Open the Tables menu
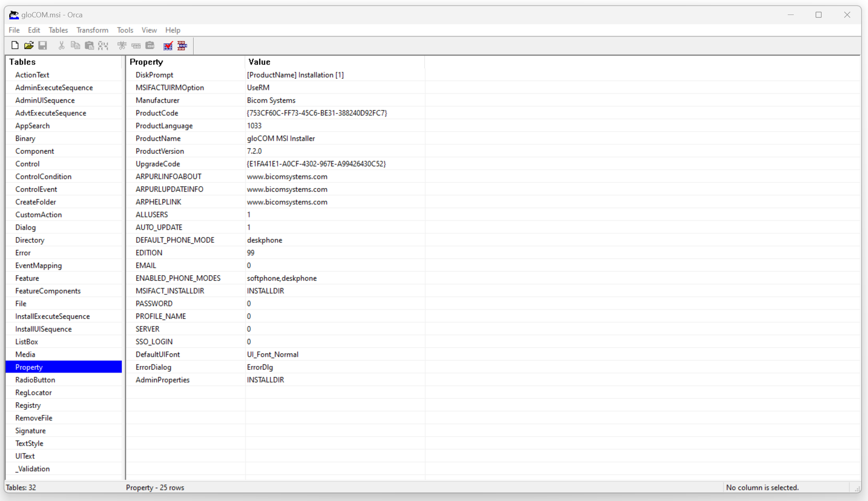The height and width of the screenshot is (501, 868). (58, 30)
